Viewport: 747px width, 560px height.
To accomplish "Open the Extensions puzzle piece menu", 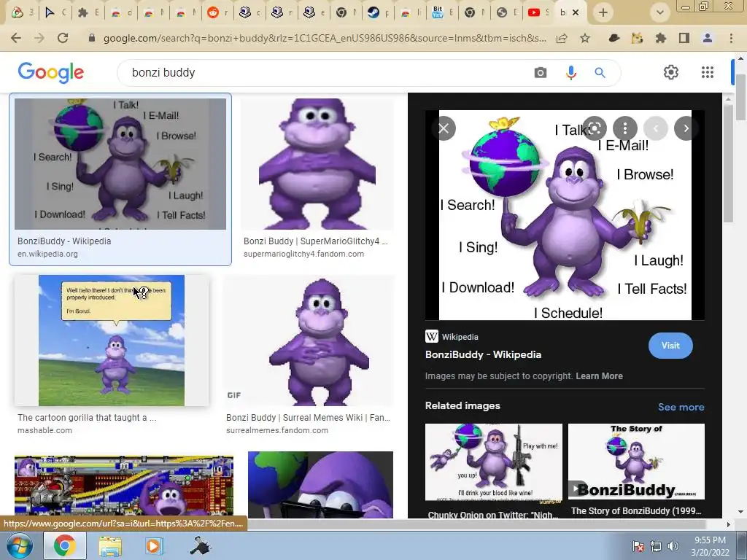I will [x=661, y=38].
